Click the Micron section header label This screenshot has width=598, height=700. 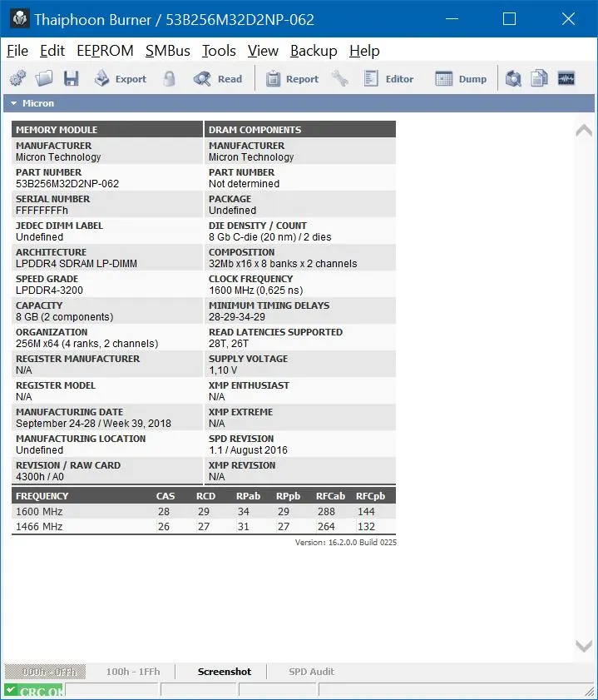click(x=38, y=103)
